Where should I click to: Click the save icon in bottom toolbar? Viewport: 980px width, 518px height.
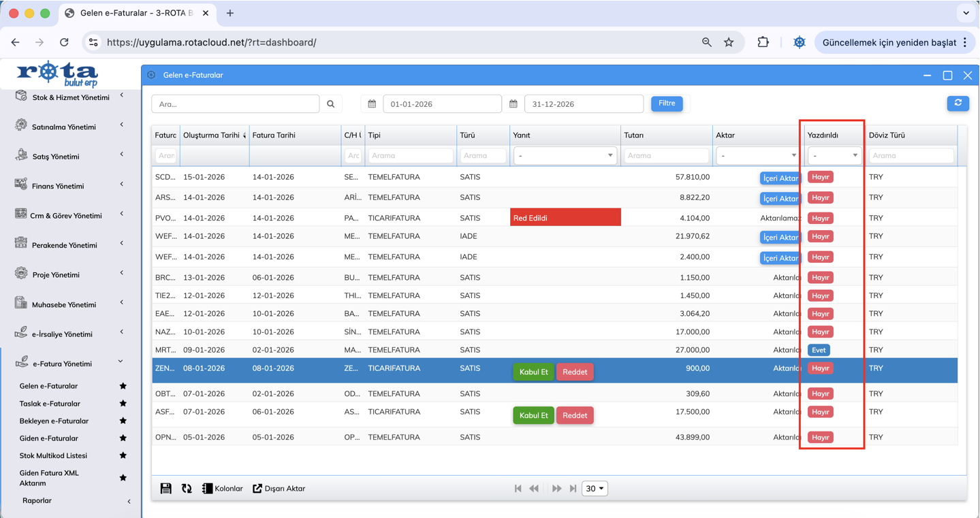pyautogui.click(x=165, y=489)
